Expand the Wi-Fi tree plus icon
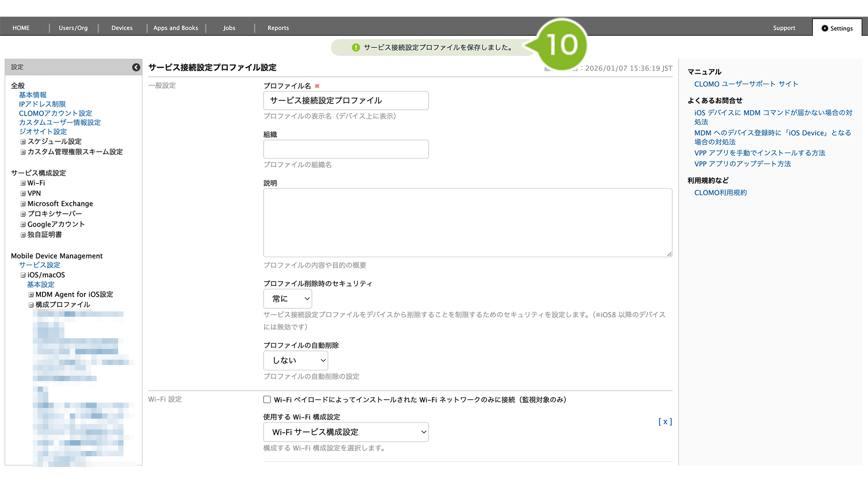868x488 pixels. point(23,183)
